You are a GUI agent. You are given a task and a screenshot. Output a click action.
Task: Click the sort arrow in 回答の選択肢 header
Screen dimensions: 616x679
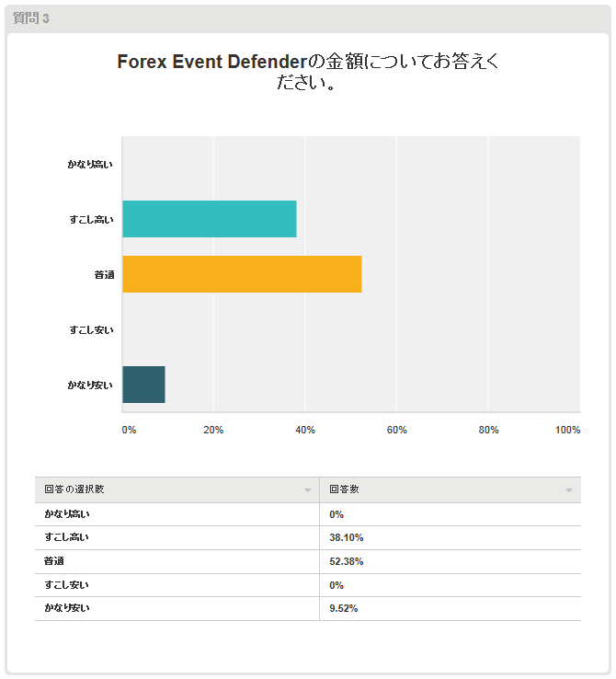[x=308, y=490]
